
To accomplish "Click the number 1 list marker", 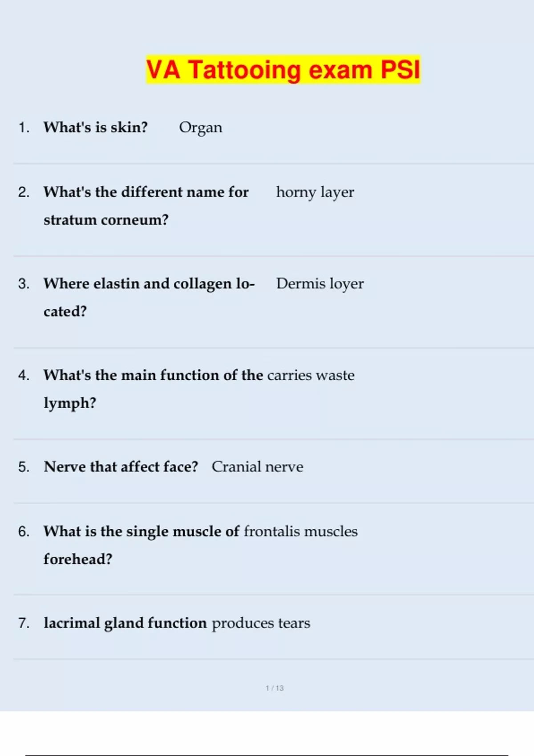I will (x=24, y=128).
